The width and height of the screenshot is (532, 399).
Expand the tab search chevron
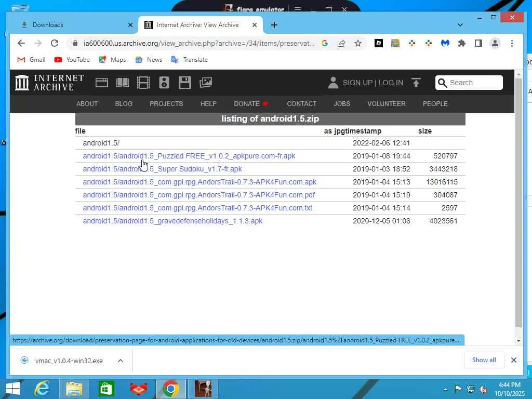pos(460,25)
